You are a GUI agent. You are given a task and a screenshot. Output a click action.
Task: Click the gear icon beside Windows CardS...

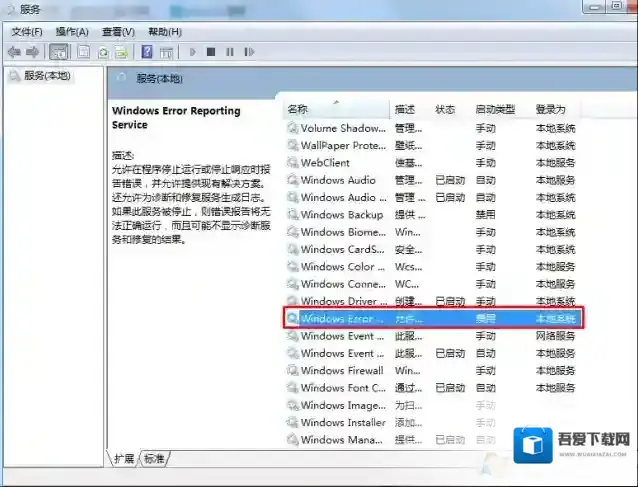click(x=293, y=249)
